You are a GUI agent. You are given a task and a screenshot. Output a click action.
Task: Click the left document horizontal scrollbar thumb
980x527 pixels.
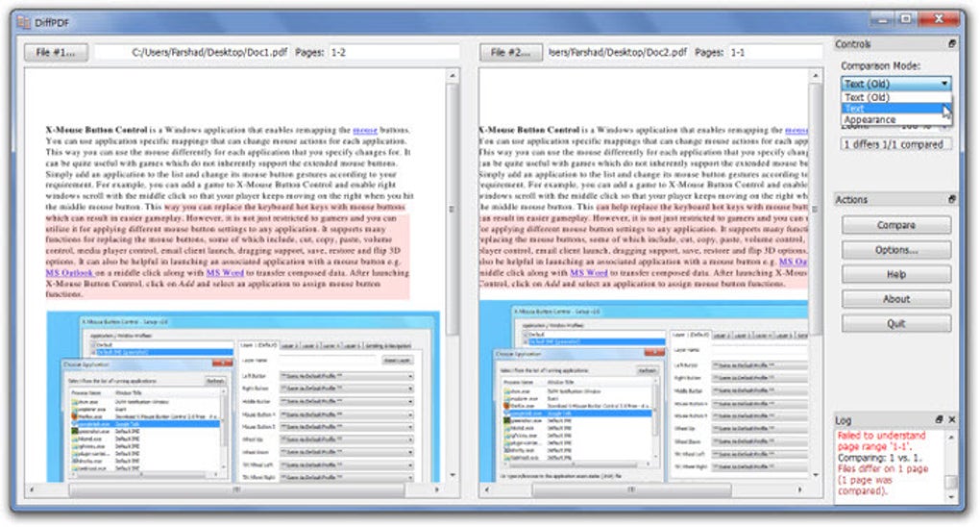click(x=236, y=489)
